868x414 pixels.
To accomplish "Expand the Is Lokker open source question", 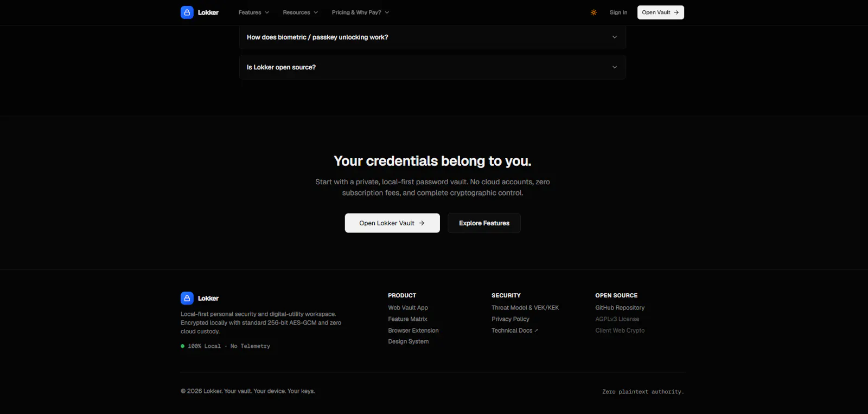I will pos(432,67).
